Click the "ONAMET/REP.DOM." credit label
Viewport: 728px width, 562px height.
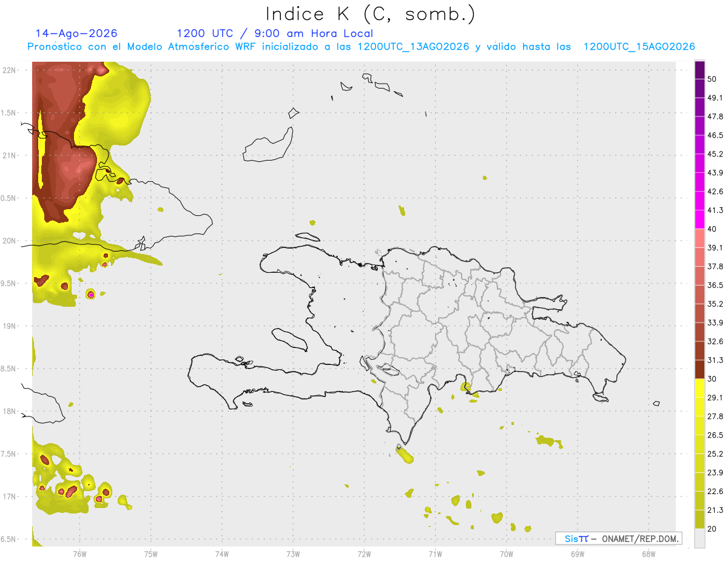pos(639,538)
